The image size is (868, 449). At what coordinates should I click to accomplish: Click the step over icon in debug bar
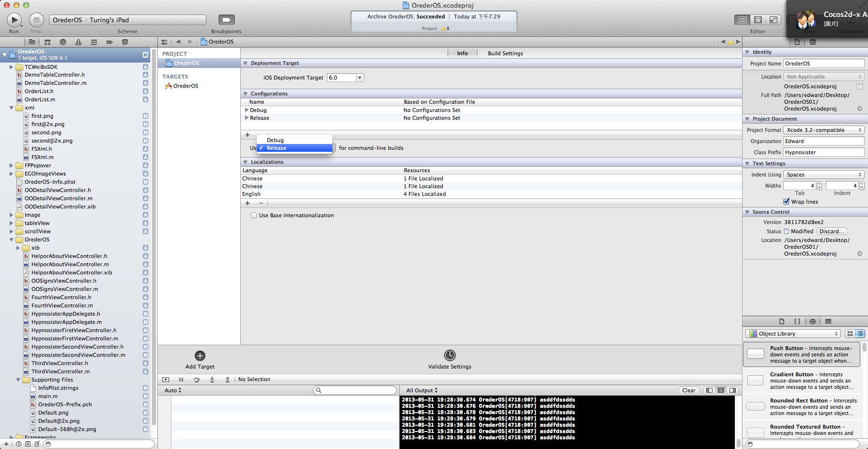pos(197,380)
